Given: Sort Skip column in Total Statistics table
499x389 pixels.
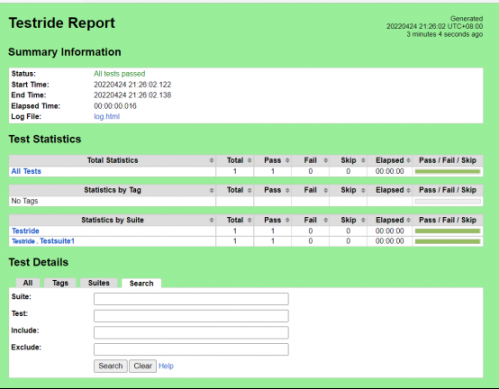Looking at the screenshot, I should 363,161.
